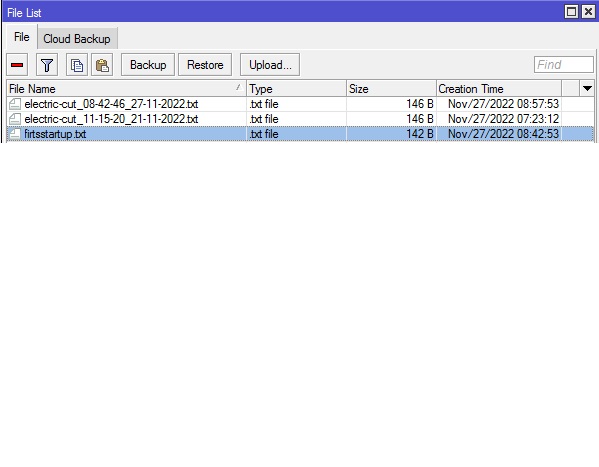Sort by the Creation Time column
Screen dimensions: 599x467
499,89
